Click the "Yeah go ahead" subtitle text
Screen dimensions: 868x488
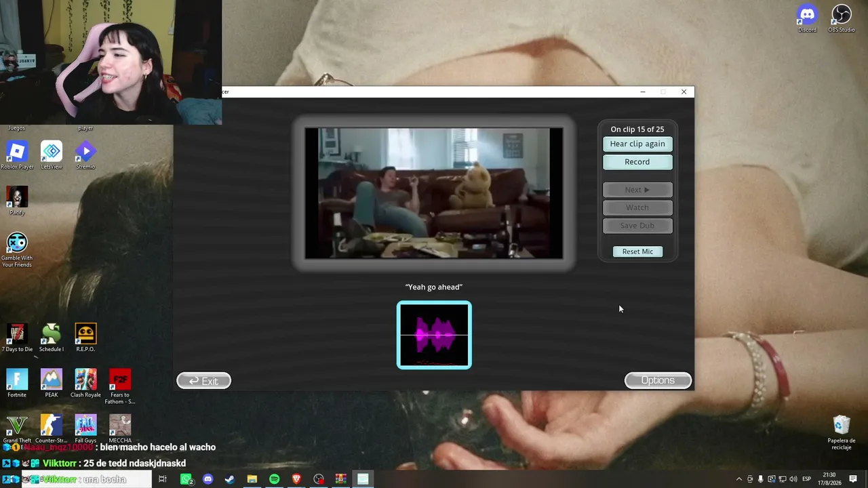pos(434,287)
